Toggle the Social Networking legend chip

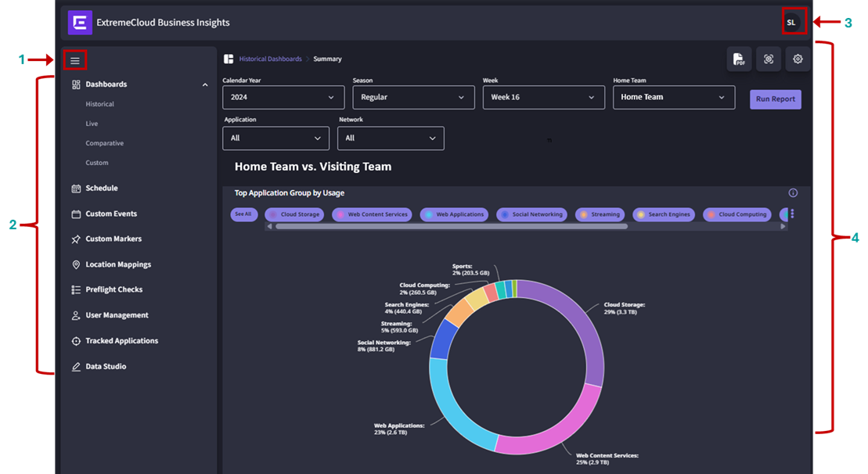[532, 214]
